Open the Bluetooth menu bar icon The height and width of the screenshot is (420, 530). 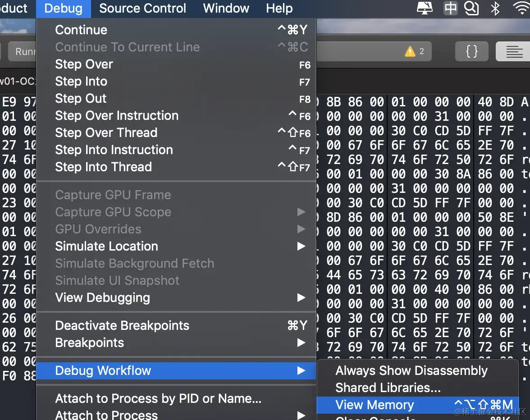[495, 8]
